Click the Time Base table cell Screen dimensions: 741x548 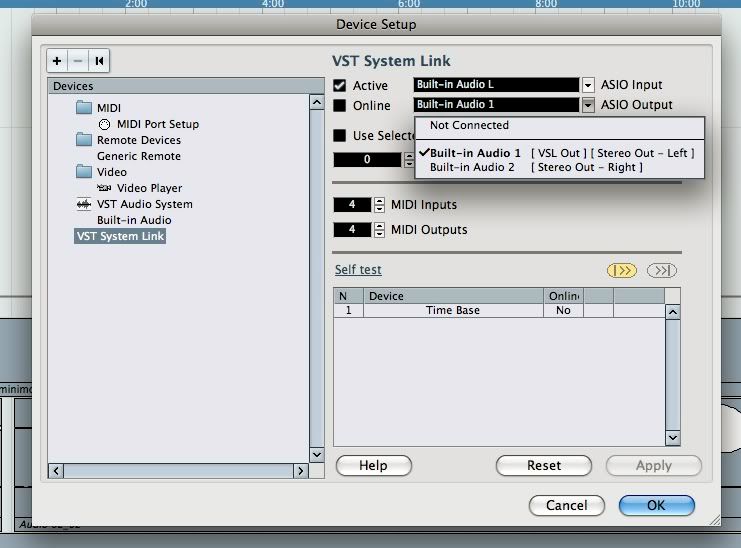click(x=453, y=310)
